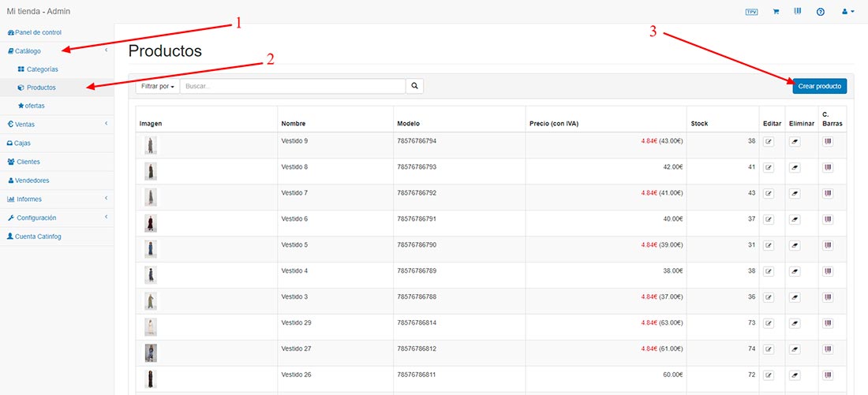The width and height of the screenshot is (868, 395).
Task: Click the 60.00€ price cell
Action: click(672, 375)
